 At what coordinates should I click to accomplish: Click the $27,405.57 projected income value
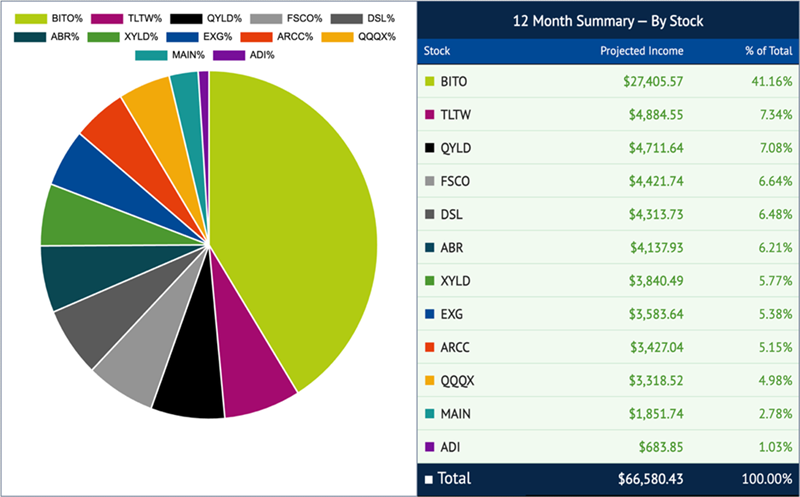coord(653,82)
